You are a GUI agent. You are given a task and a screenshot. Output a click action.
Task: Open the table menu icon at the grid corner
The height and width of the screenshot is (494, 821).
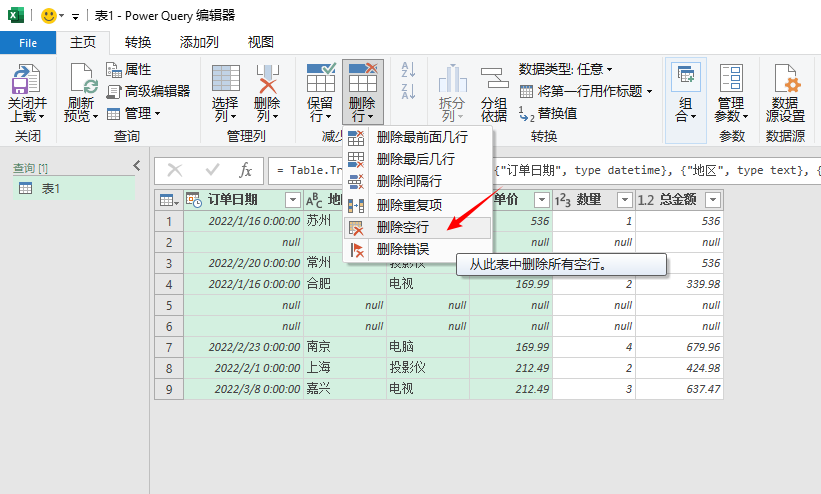[169, 200]
